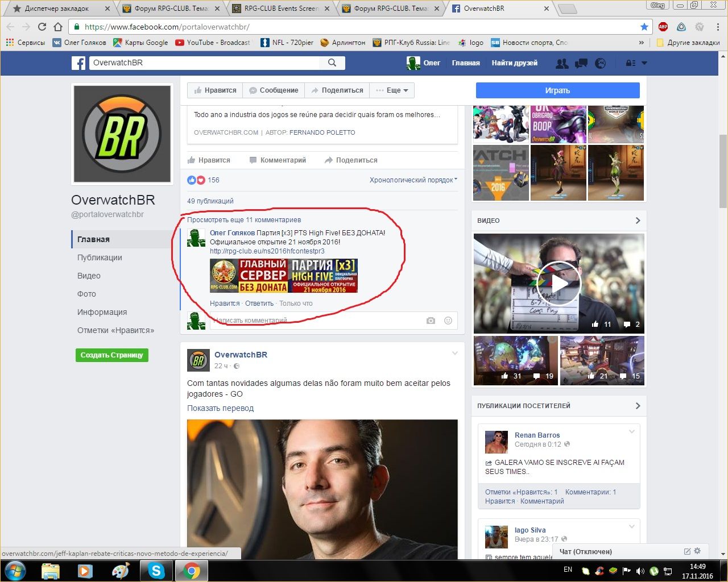Image resolution: width=728 pixels, height=582 pixels.
Task: Open Отметки «Нравится» in sidebar
Action: click(115, 330)
